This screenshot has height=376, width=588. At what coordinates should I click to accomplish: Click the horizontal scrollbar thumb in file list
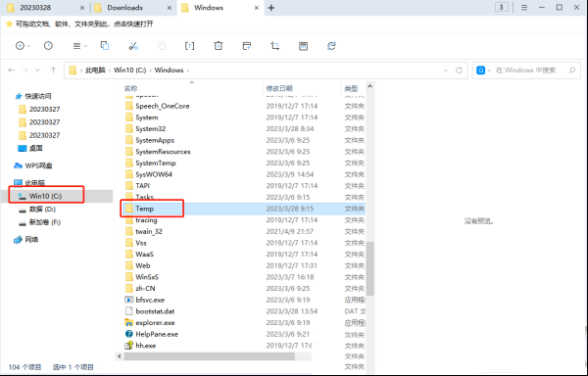(210, 356)
